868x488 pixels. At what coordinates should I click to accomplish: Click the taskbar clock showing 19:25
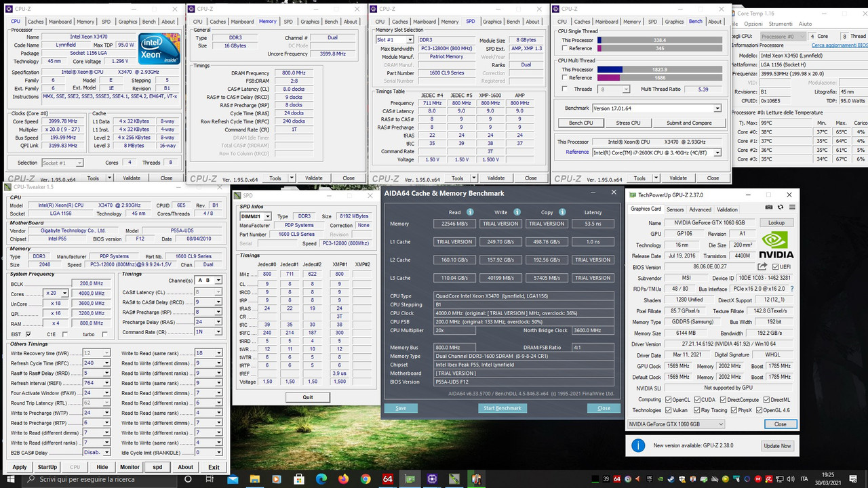point(828,479)
